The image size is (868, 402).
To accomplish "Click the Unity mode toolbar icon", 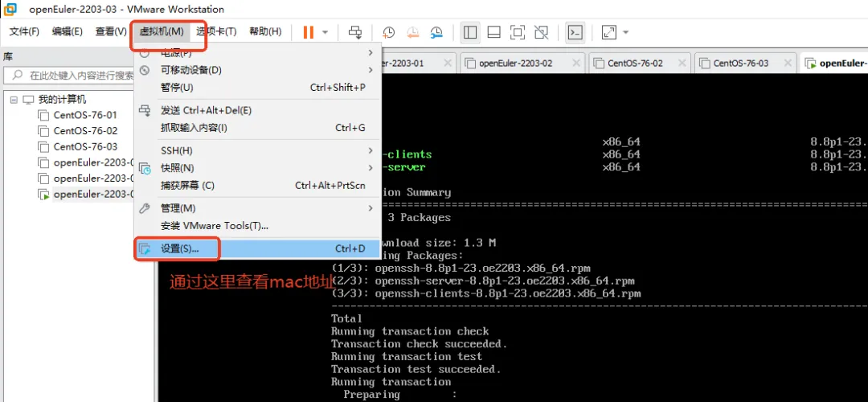I will pos(541,32).
